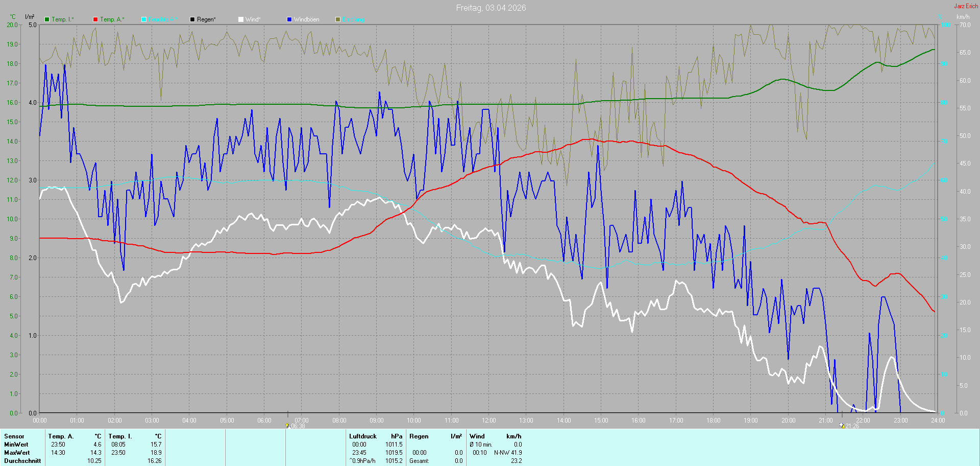Click the outdoor average value '10.25'
The height and width of the screenshot is (466, 980).
(94, 461)
